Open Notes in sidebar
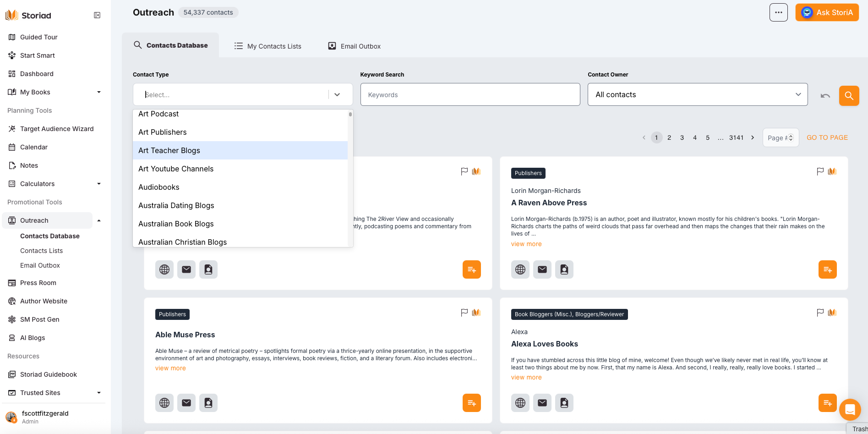The width and height of the screenshot is (868, 434). coord(29,165)
